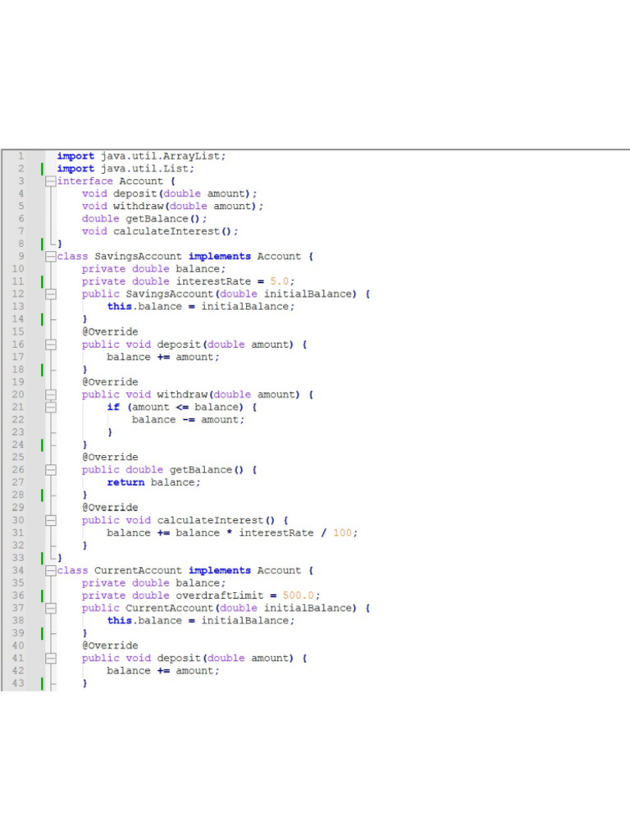Collapse the class SavingsAccount fold marker
Image resolution: width=630 pixels, height=840 pixels.
[x=50, y=257]
